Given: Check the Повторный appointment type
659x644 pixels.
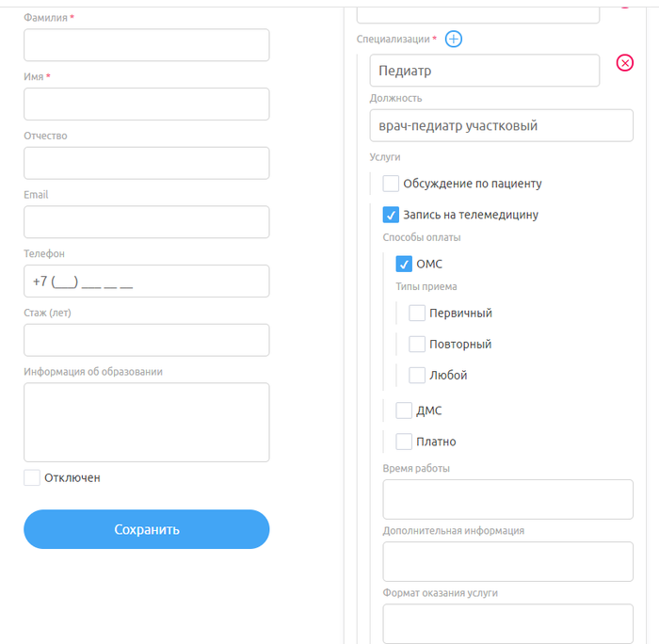Looking at the screenshot, I should [417, 345].
